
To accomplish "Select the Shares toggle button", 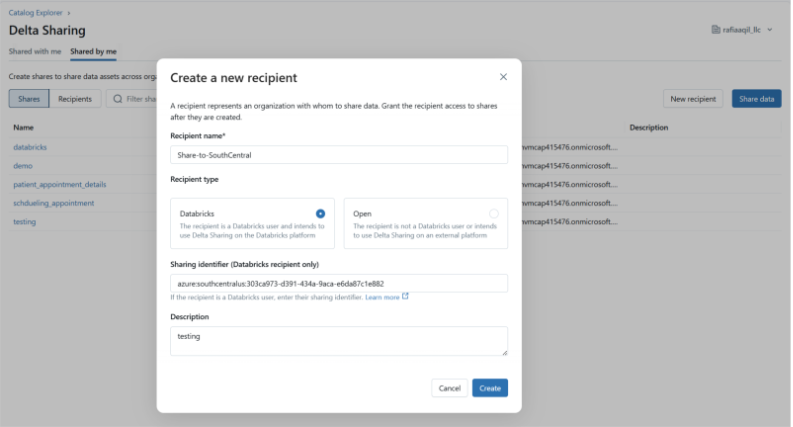I will (x=29, y=99).
